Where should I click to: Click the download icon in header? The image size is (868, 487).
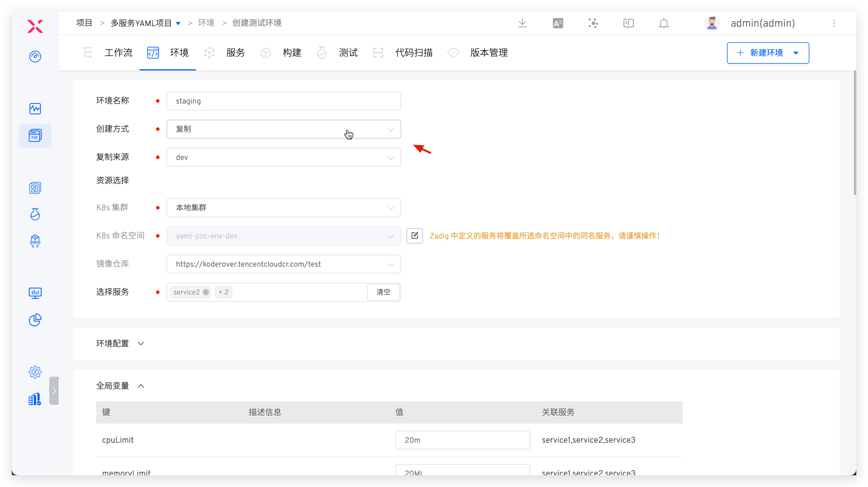pos(522,23)
